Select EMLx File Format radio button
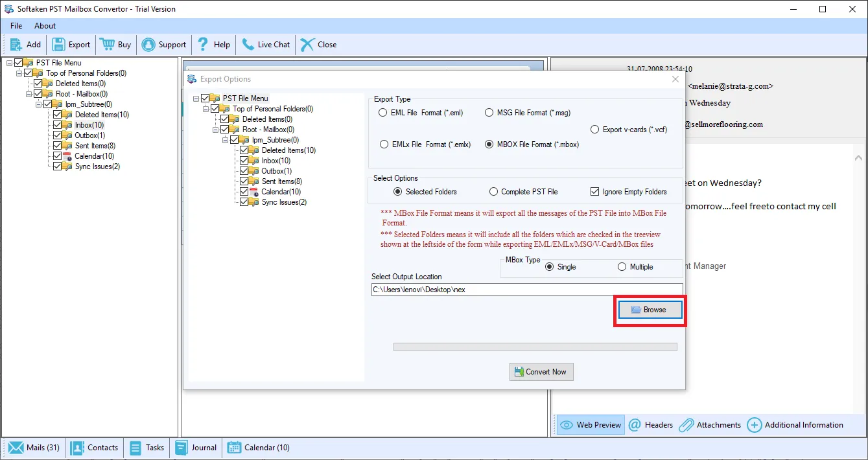The width and height of the screenshot is (868, 460). click(x=383, y=144)
